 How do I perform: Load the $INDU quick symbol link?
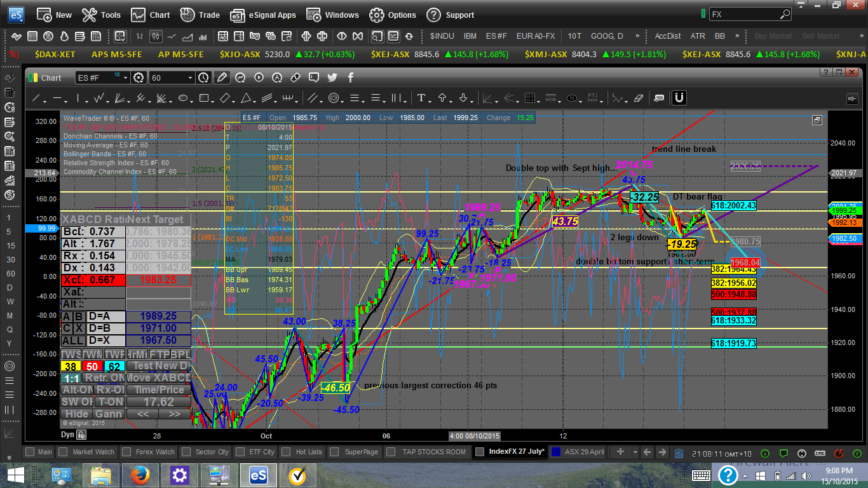click(x=442, y=36)
